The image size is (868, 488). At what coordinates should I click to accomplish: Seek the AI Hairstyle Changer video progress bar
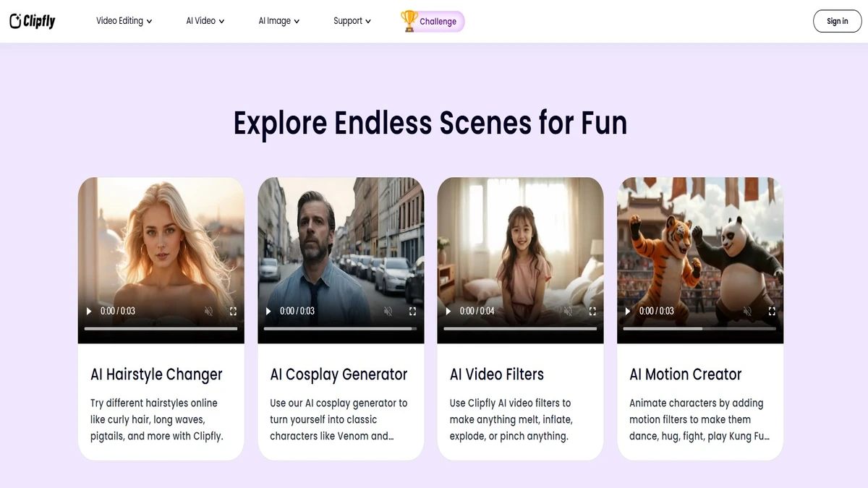161,328
